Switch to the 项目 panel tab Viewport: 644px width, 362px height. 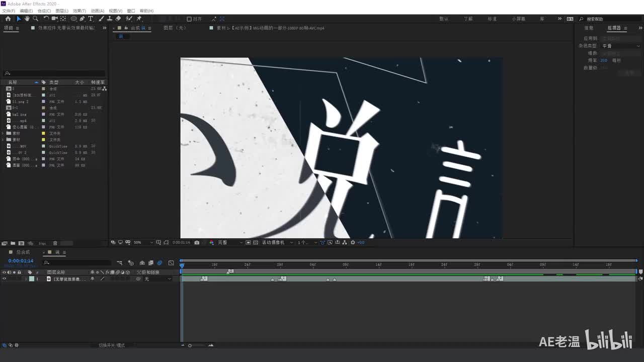(x=9, y=28)
